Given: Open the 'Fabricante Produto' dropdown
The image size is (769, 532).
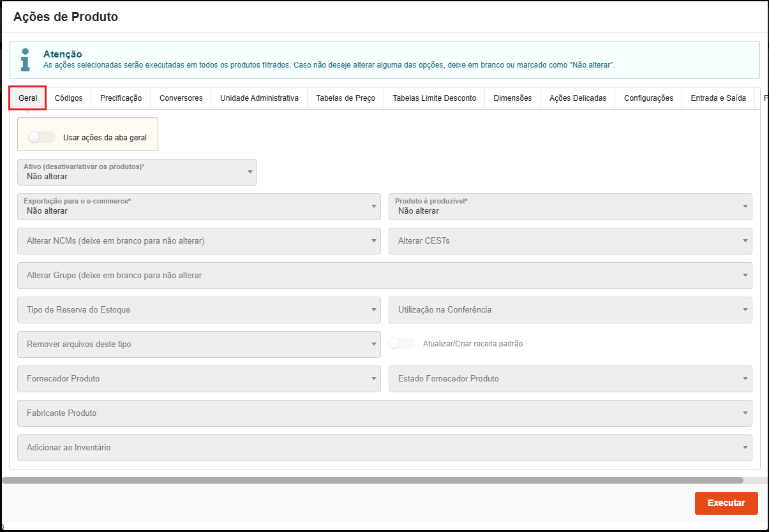Looking at the screenshot, I should tap(384, 413).
